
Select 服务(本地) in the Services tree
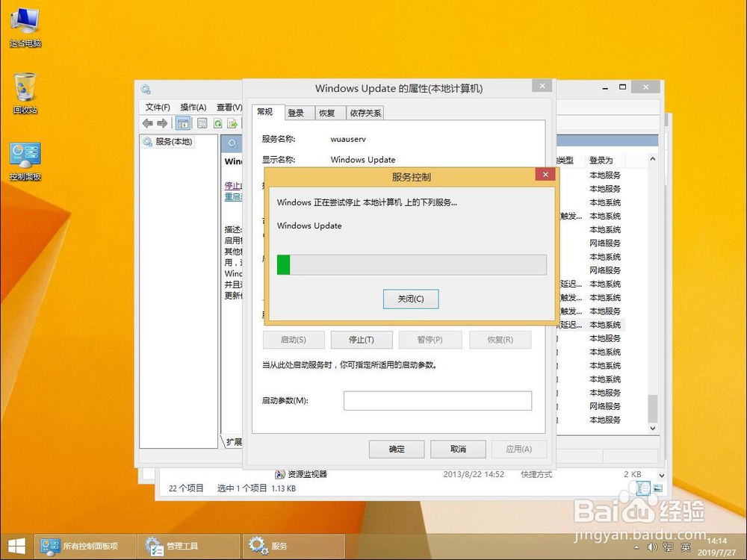tap(168, 141)
